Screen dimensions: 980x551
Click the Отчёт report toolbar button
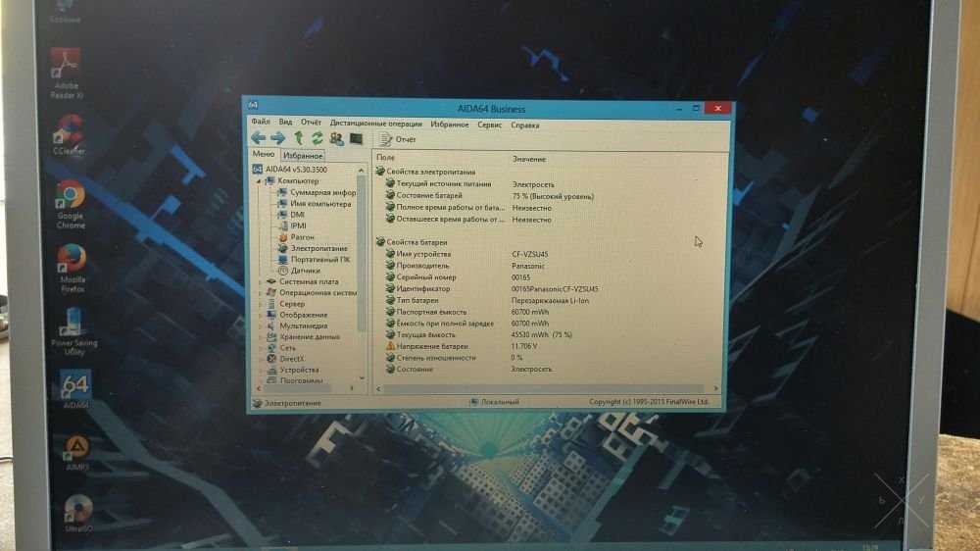398,139
